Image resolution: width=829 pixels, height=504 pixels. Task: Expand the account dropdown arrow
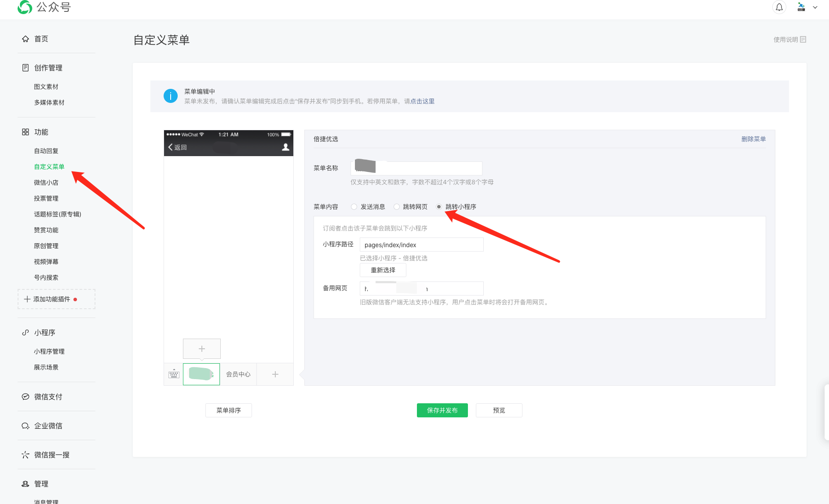815,7
